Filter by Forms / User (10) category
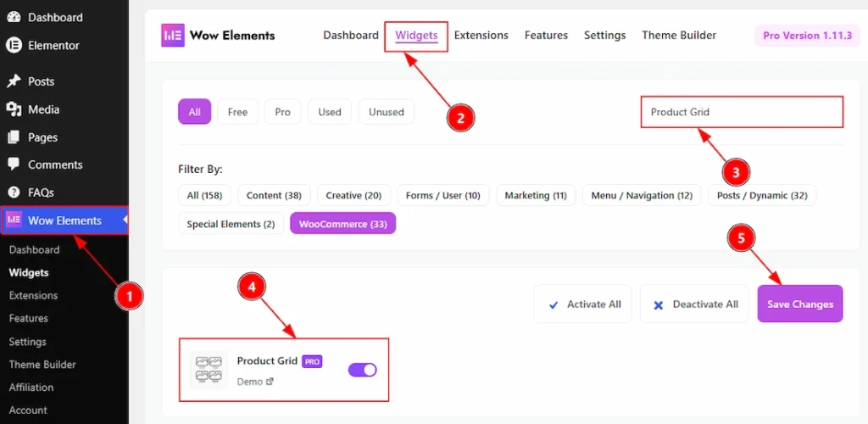 pos(442,195)
